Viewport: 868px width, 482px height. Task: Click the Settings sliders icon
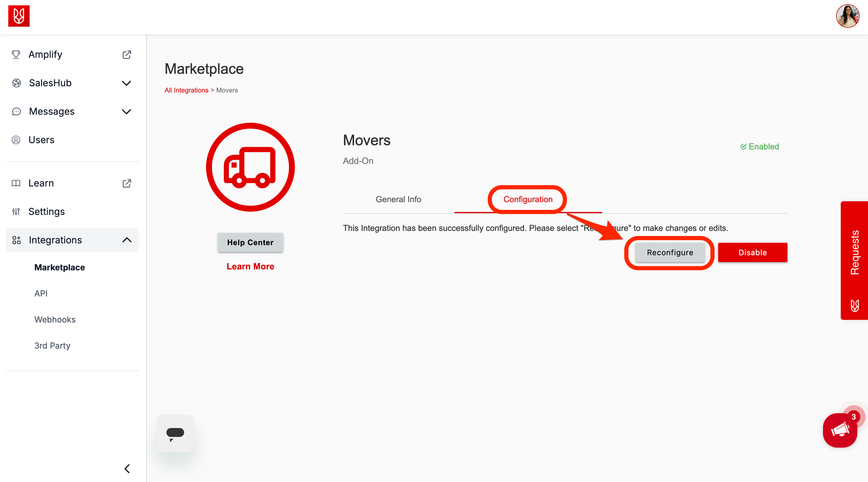click(16, 211)
